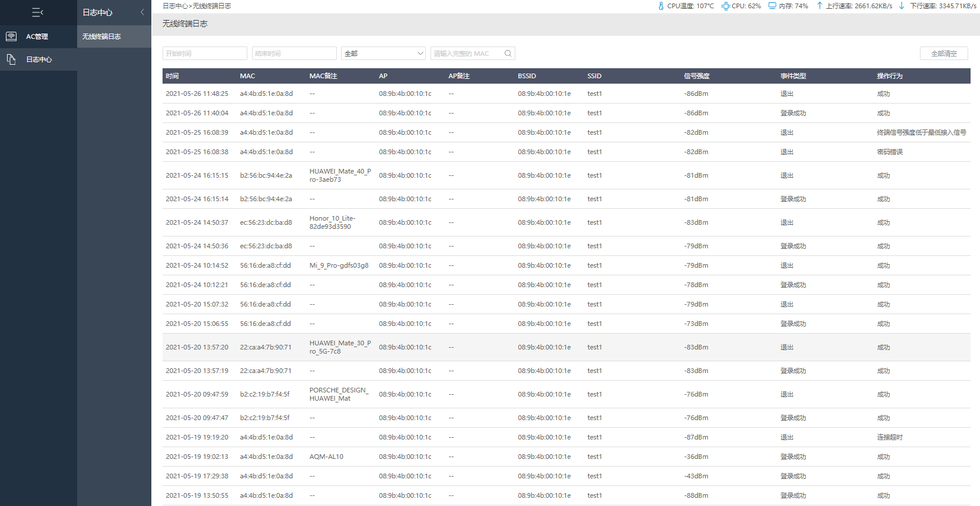
Task: Collapse the sidebar with the hamburger icon
Action: coord(38,12)
